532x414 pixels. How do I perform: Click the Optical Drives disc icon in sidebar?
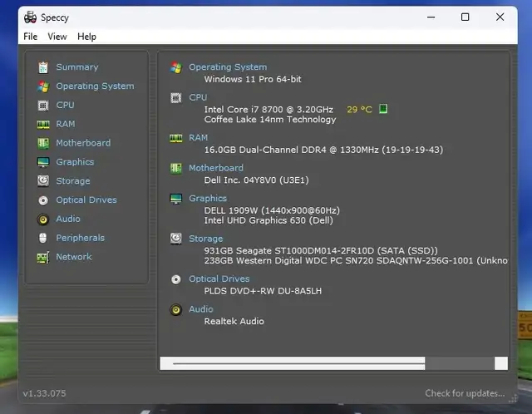43,200
